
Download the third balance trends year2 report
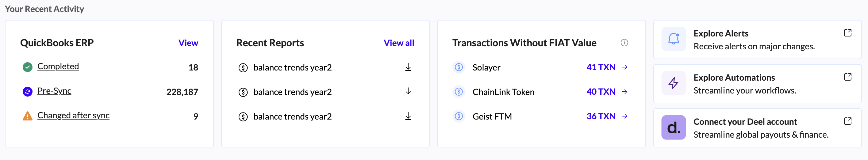point(408,116)
